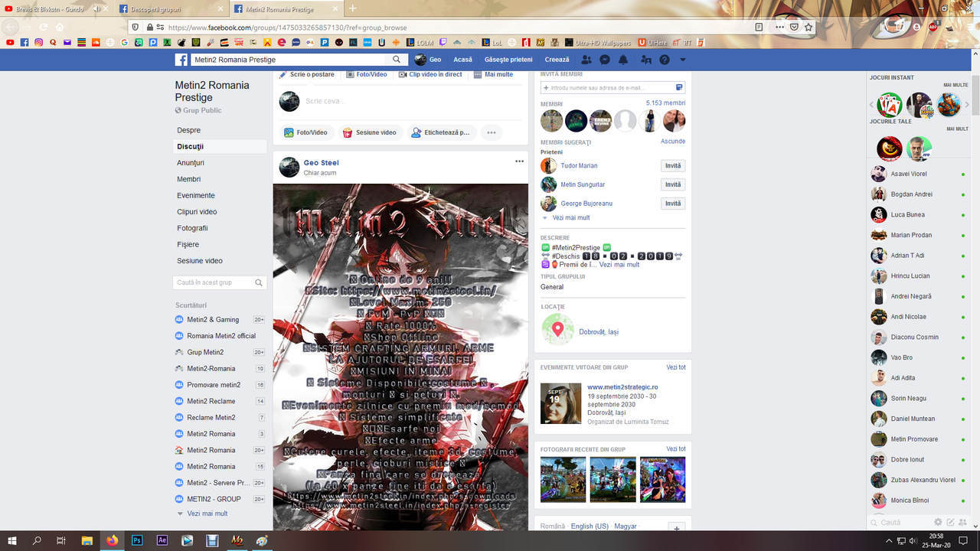This screenshot has height=551, width=980.
Task: Click add language plus button
Action: pos(677,528)
